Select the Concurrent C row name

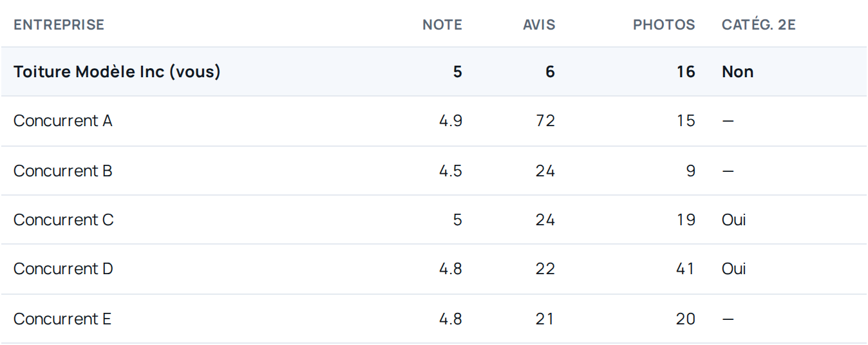click(64, 220)
